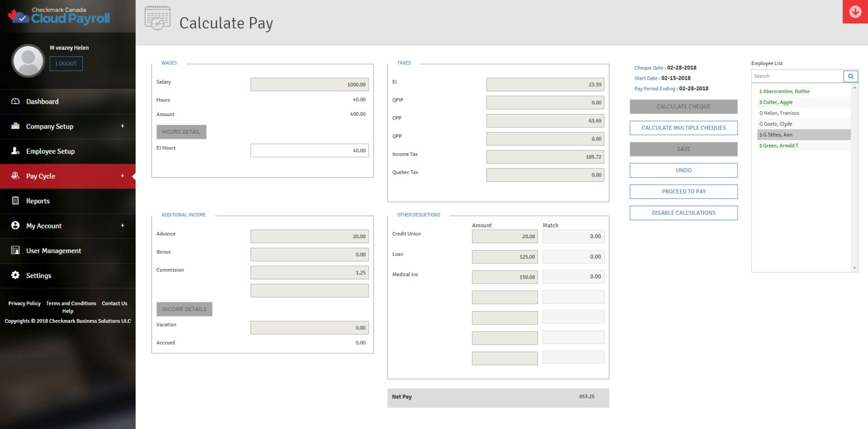Open the Privacy Policy link
Viewport: 868px width, 429px height.
pos(24,304)
